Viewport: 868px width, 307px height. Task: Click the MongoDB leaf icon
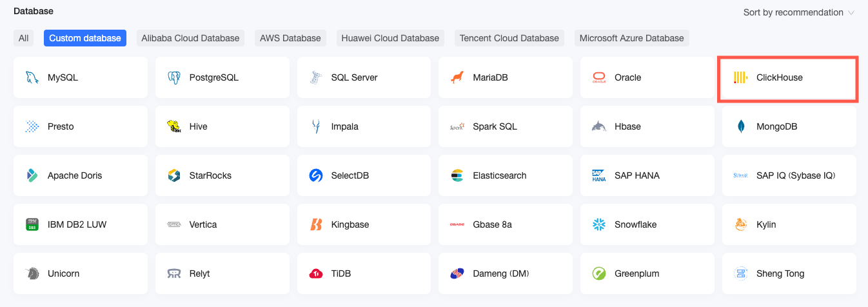741,126
